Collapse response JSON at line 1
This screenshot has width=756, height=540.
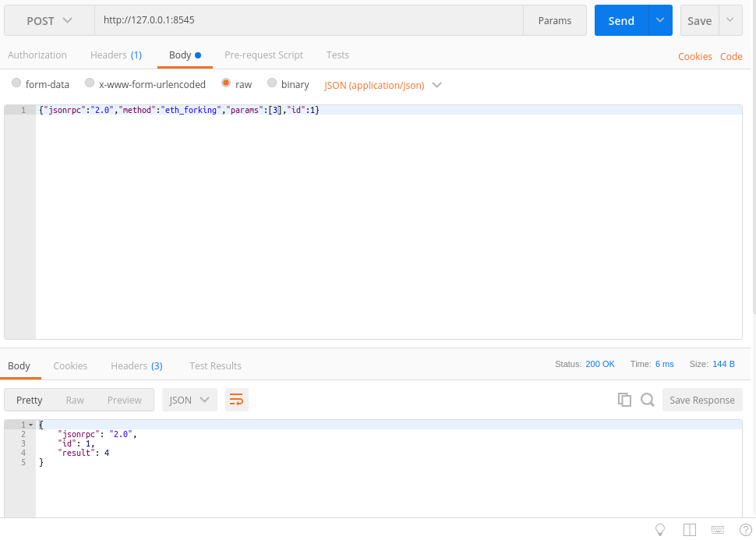coord(31,425)
